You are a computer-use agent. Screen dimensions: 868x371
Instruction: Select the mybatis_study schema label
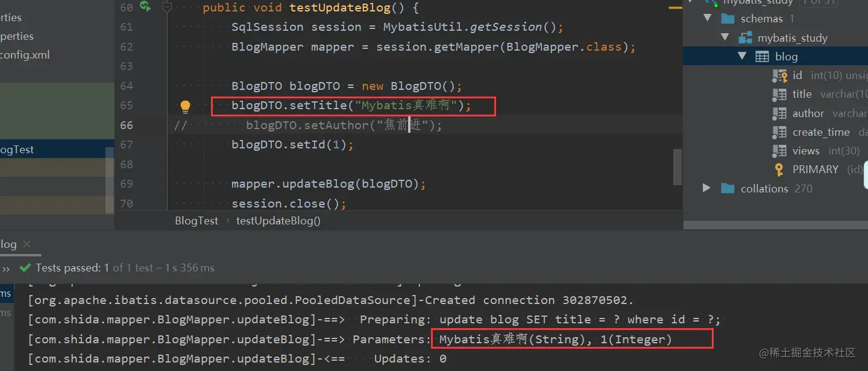pyautogui.click(x=793, y=38)
